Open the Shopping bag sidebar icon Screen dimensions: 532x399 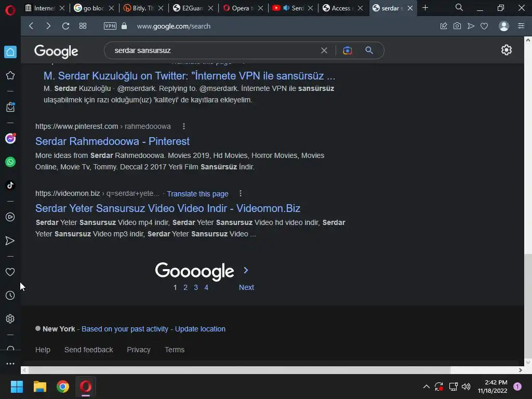tap(10, 107)
